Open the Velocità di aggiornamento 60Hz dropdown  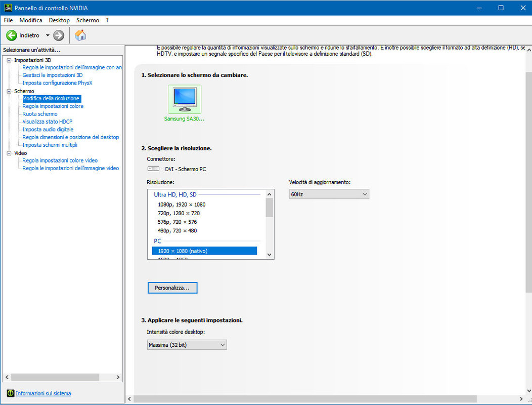point(329,194)
